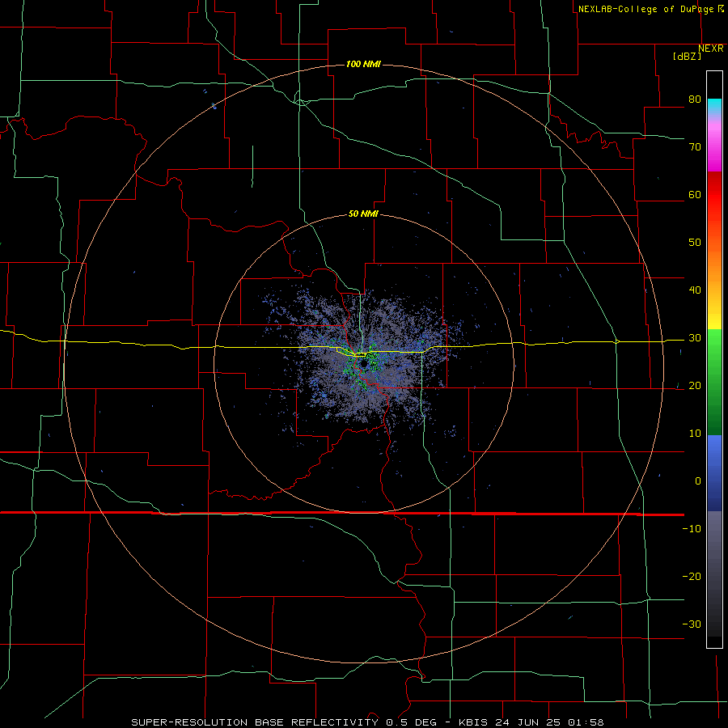Click the KBIS radar site dark center
728x728 pixels.
point(363,365)
